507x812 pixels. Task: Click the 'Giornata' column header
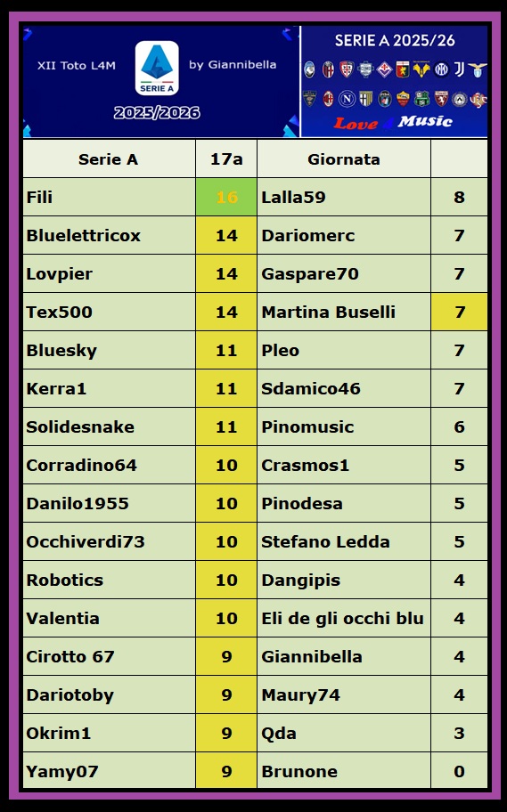tap(344, 159)
